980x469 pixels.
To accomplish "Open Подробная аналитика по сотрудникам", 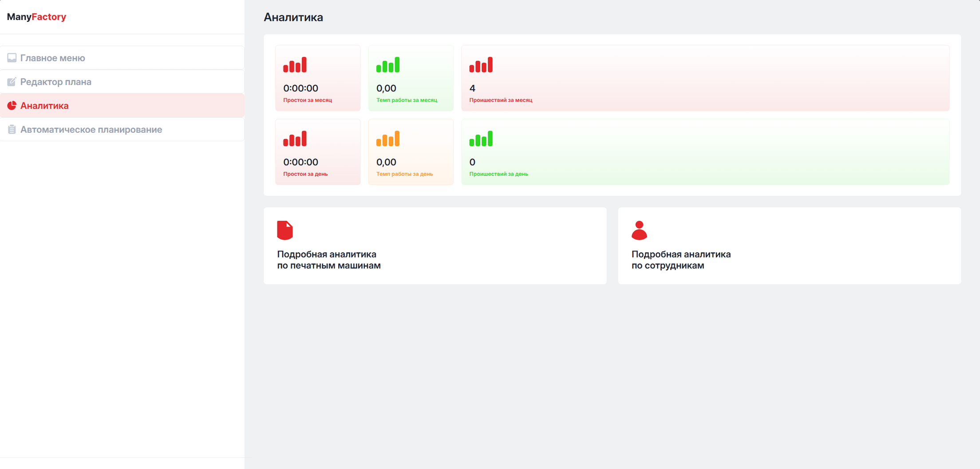I will click(790, 246).
